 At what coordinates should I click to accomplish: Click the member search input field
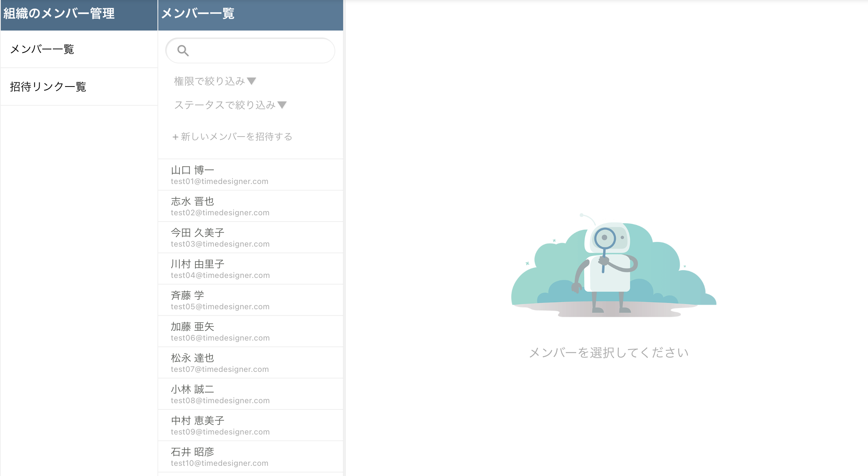[259, 50]
